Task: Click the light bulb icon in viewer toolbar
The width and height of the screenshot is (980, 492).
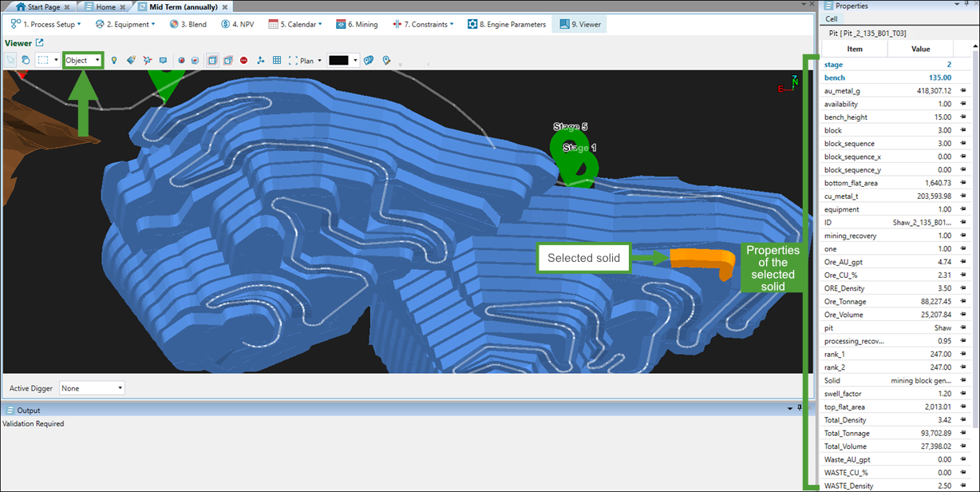Action: point(114,60)
